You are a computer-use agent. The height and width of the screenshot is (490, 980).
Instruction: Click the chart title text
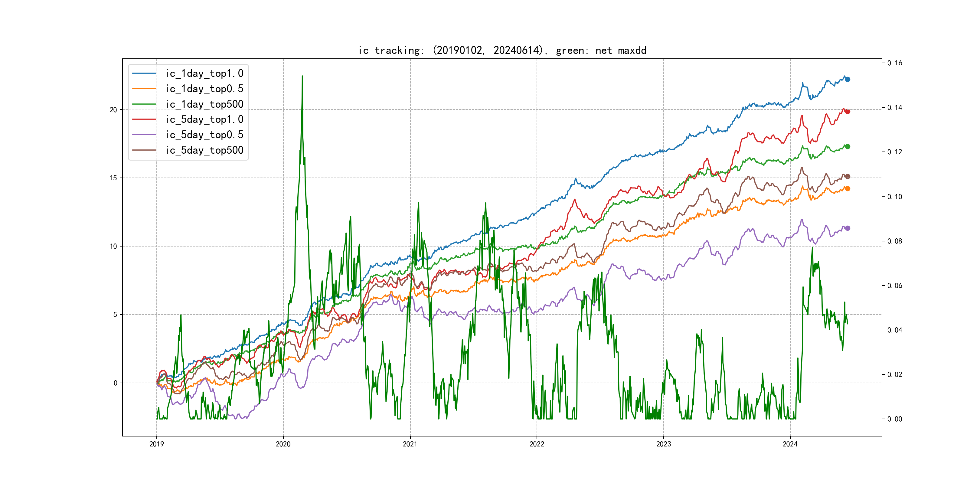click(x=502, y=50)
